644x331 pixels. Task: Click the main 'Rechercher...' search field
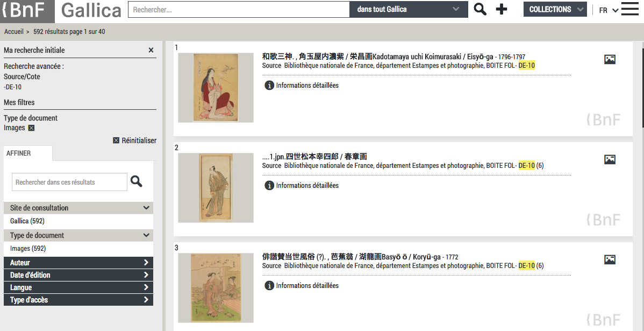pyautogui.click(x=239, y=10)
